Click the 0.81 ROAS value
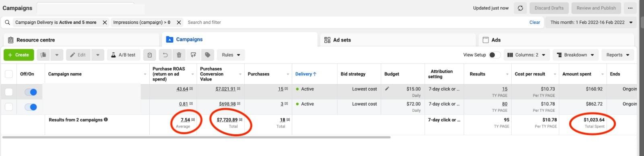644x156 pixels. (184, 104)
